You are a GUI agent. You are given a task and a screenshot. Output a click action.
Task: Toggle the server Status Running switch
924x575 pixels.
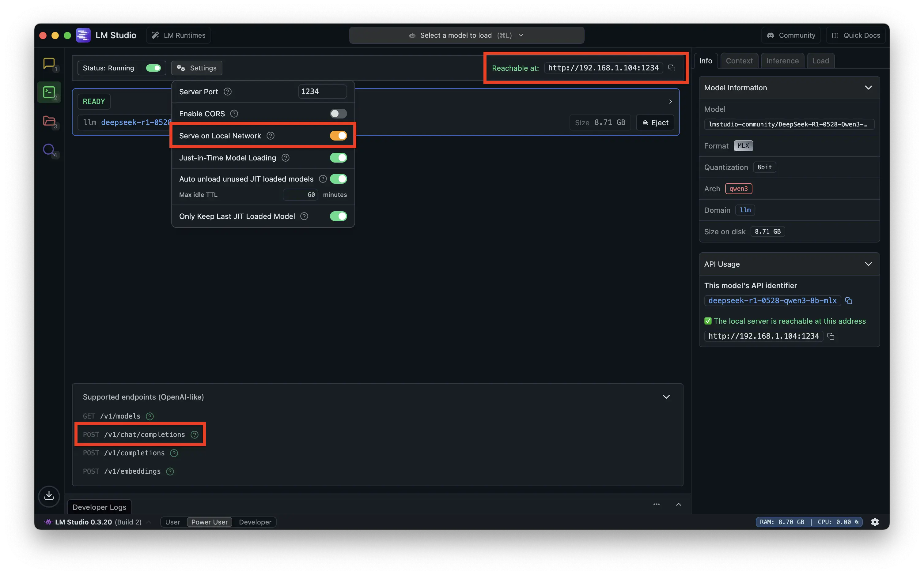tap(153, 68)
